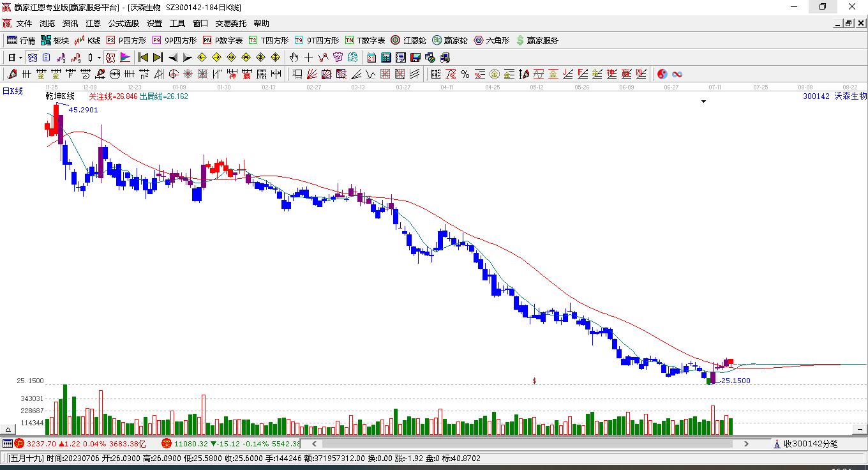Open the 公式选股 menu
Viewport: 868px width, 470px height.
pos(124,24)
